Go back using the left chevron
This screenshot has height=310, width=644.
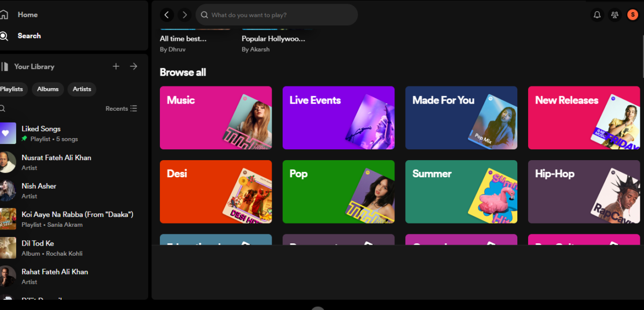(x=167, y=15)
